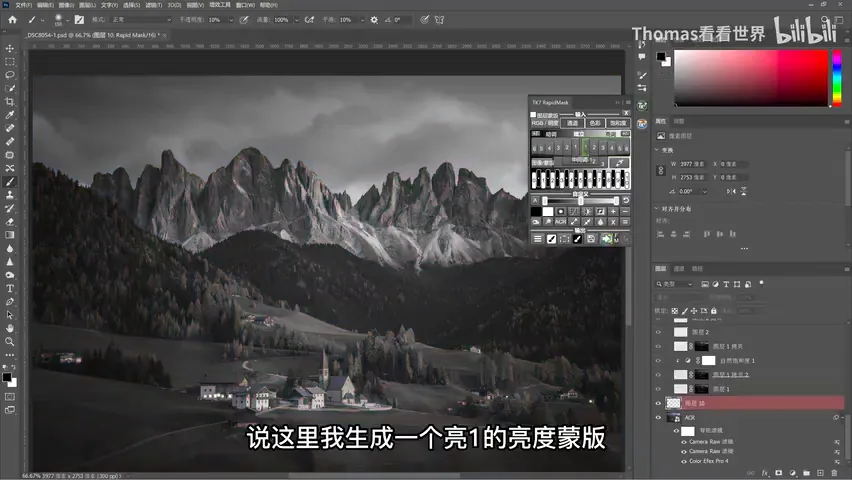Click the green arrow apply icon in RapidMask
The image size is (852, 480).
pyautogui.click(x=606, y=239)
